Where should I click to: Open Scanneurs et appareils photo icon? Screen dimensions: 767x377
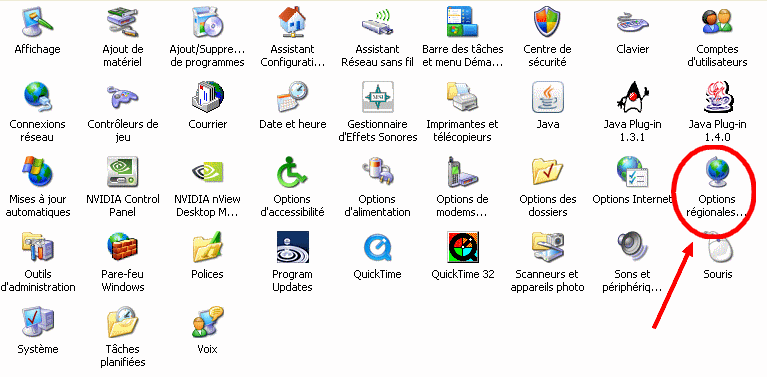pos(547,247)
